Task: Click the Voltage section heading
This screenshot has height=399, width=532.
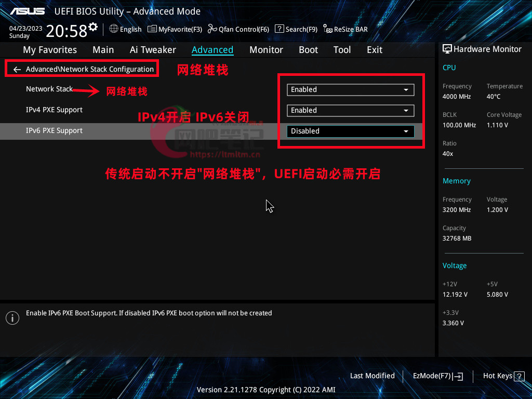Action: 454,265
